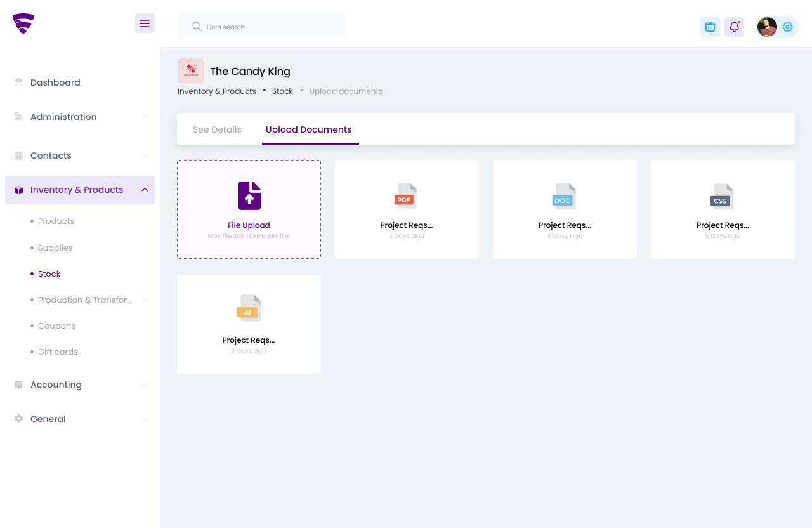Click The Candy King title

[x=250, y=71]
